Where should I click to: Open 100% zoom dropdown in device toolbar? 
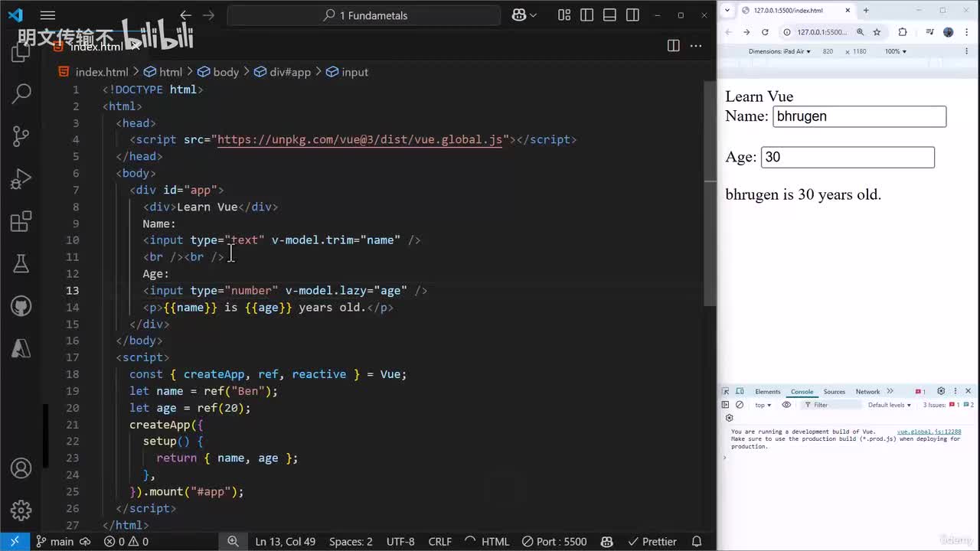coord(896,51)
